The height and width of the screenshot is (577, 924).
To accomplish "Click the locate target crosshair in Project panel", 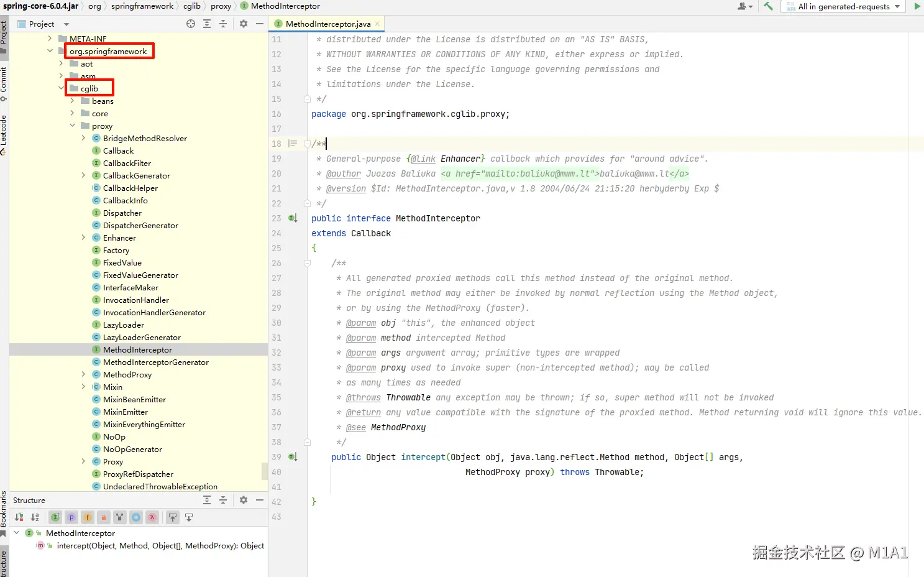I will coord(191,24).
